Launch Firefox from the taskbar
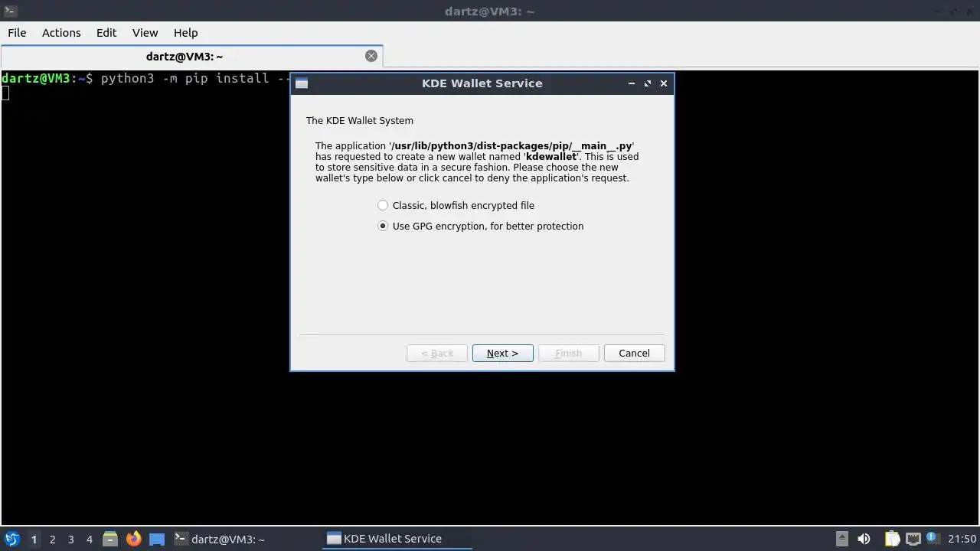Image resolution: width=980 pixels, height=551 pixels. click(133, 539)
